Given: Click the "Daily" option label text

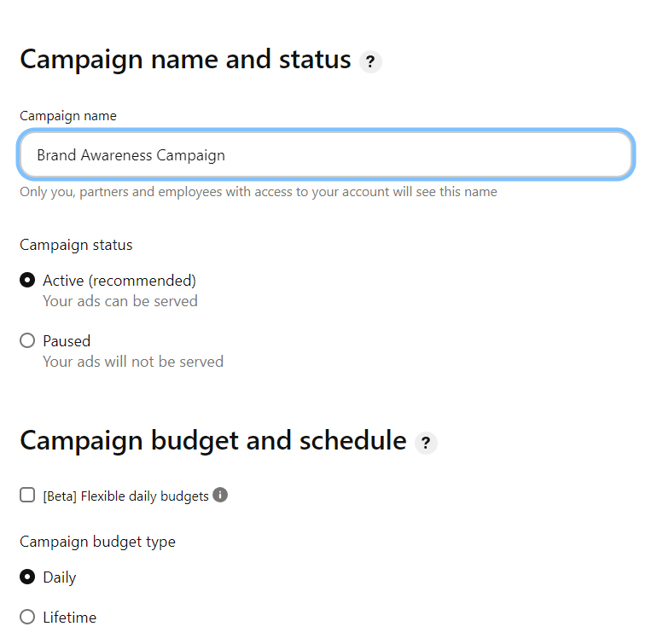Looking at the screenshot, I should point(60,577).
